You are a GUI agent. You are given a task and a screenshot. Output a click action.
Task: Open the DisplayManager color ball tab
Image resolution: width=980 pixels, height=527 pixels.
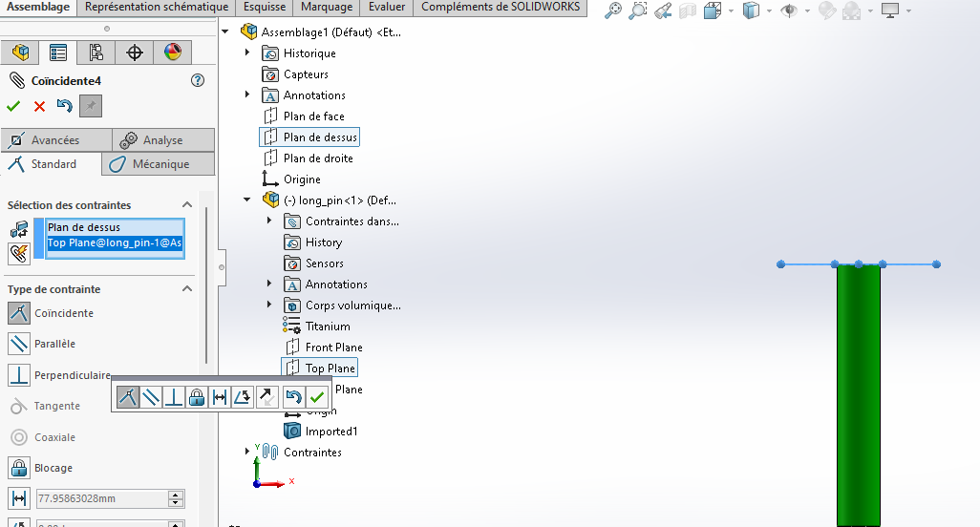click(172, 53)
